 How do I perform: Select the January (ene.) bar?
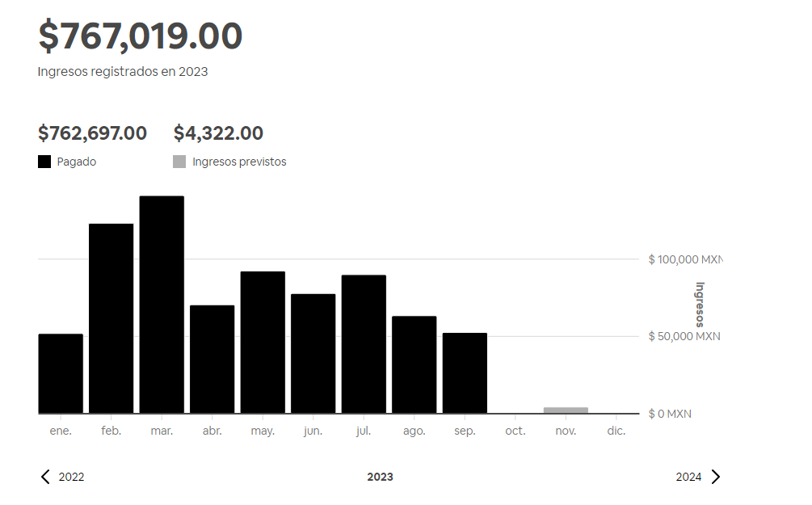tap(61, 373)
